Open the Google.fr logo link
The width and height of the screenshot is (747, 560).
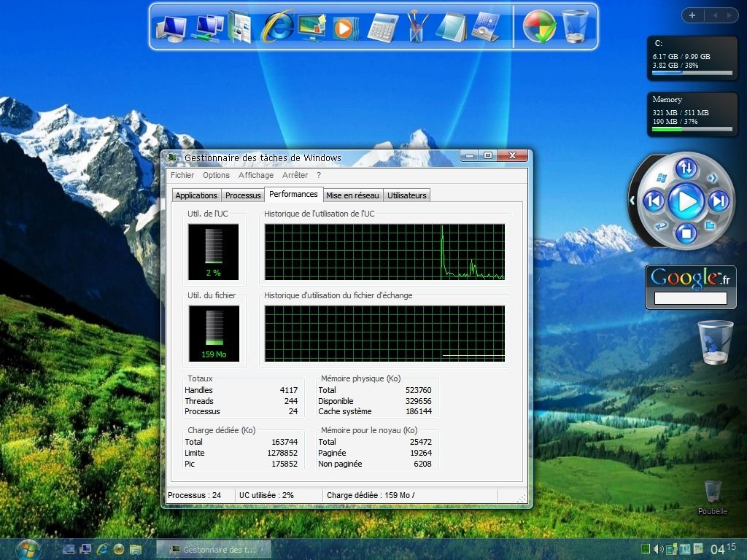pyautogui.click(x=690, y=277)
